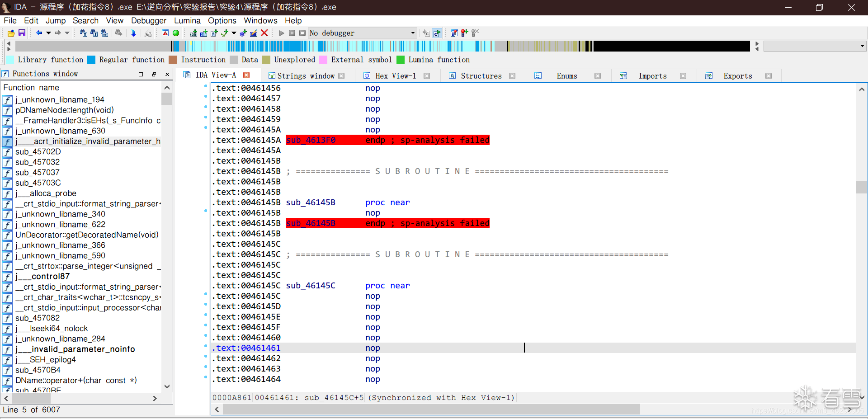Image resolution: width=868 pixels, height=419 pixels.
Task: Click the disassembly view scroll-up arrow
Action: coord(862,89)
